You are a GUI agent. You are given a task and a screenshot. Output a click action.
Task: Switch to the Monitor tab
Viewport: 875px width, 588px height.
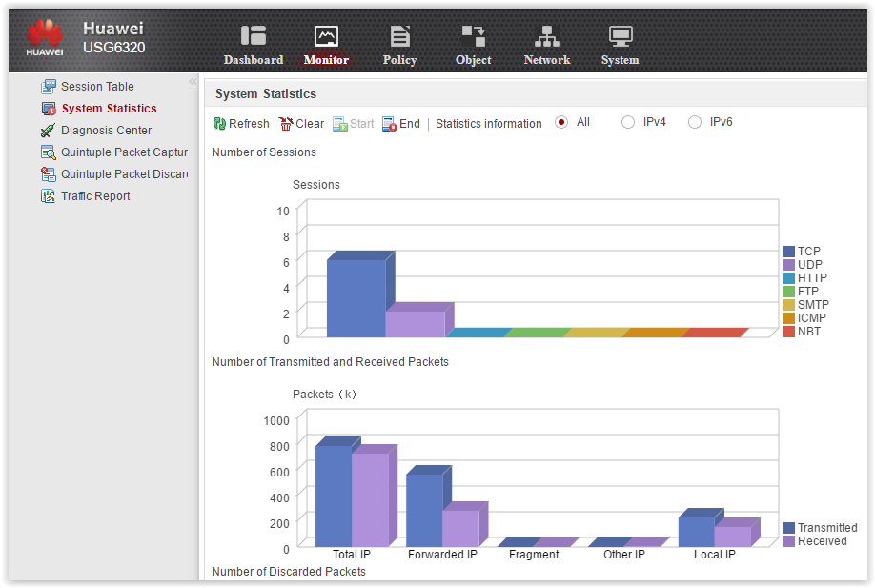tap(326, 46)
